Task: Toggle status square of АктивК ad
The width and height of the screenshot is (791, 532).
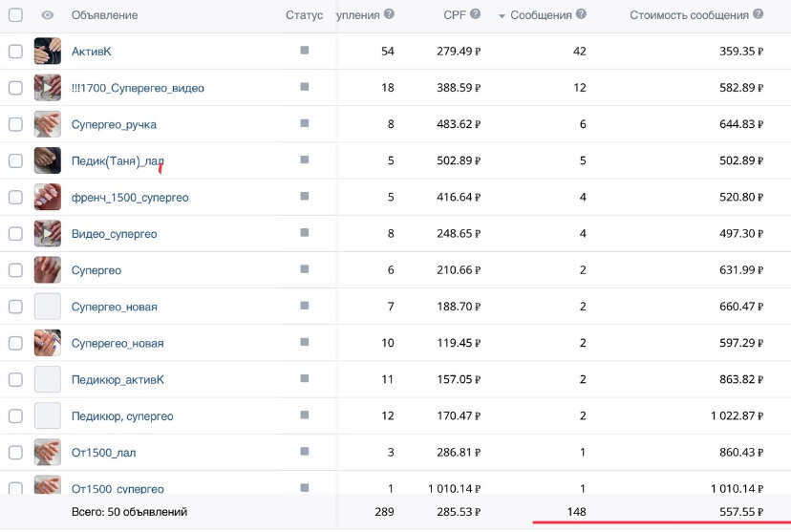Action: [x=304, y=50]
